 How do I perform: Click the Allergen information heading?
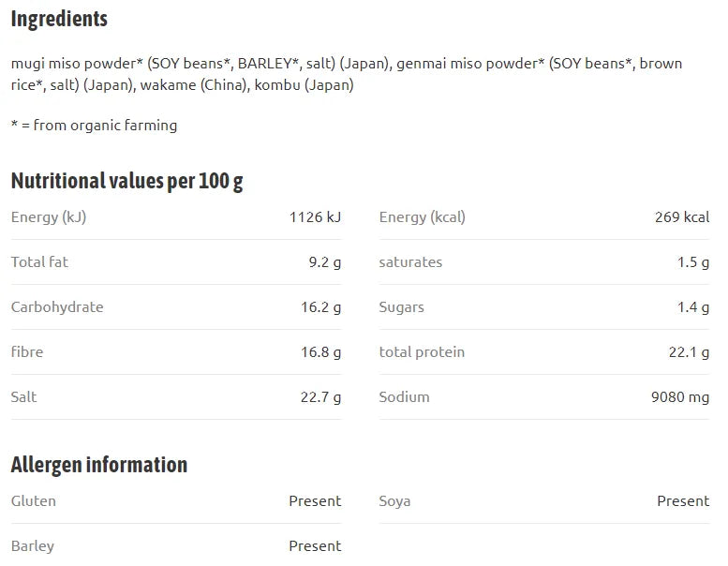click(x=99, y=465)
